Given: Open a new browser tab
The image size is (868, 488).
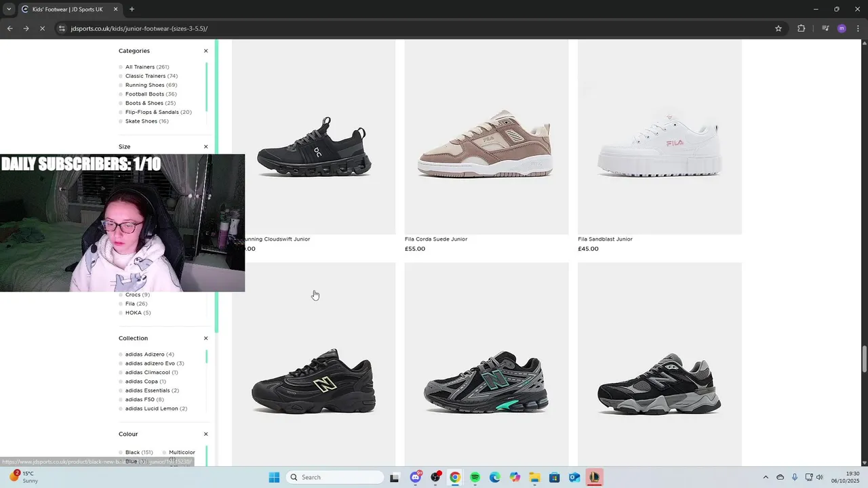Looking at the screenshot, I should pos(132,9).
